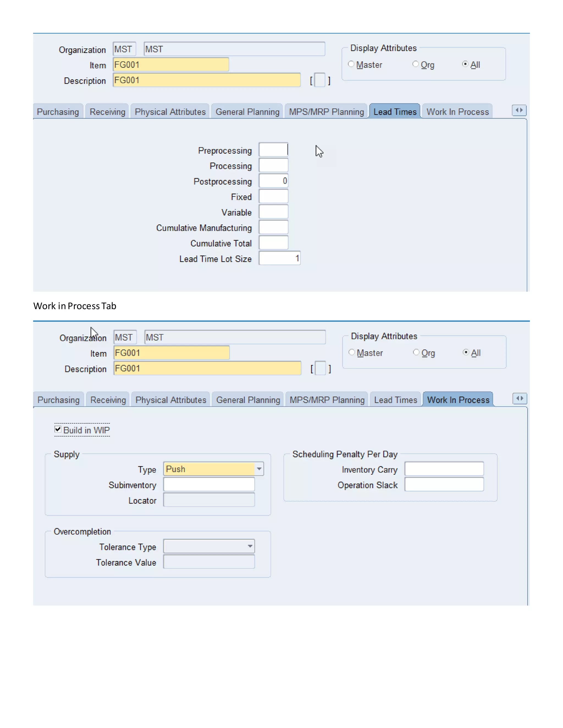
Task: Open Physical Attributes tab in upper form
Action: (170, 112)
